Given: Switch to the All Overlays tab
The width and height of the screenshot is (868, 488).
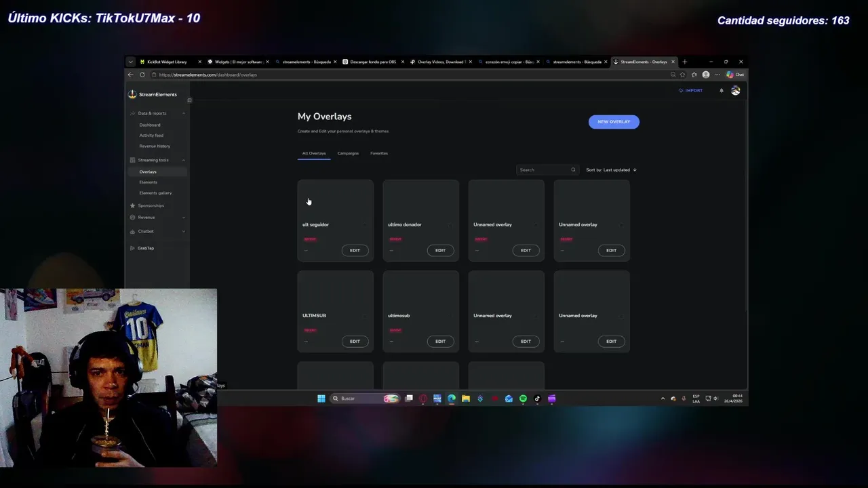Looking at the screenshot, I should coord(314,153).
